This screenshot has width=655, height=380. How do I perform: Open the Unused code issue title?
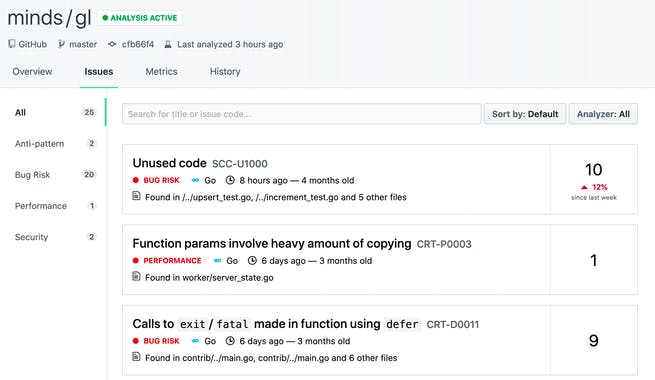(x=169, y=163)
